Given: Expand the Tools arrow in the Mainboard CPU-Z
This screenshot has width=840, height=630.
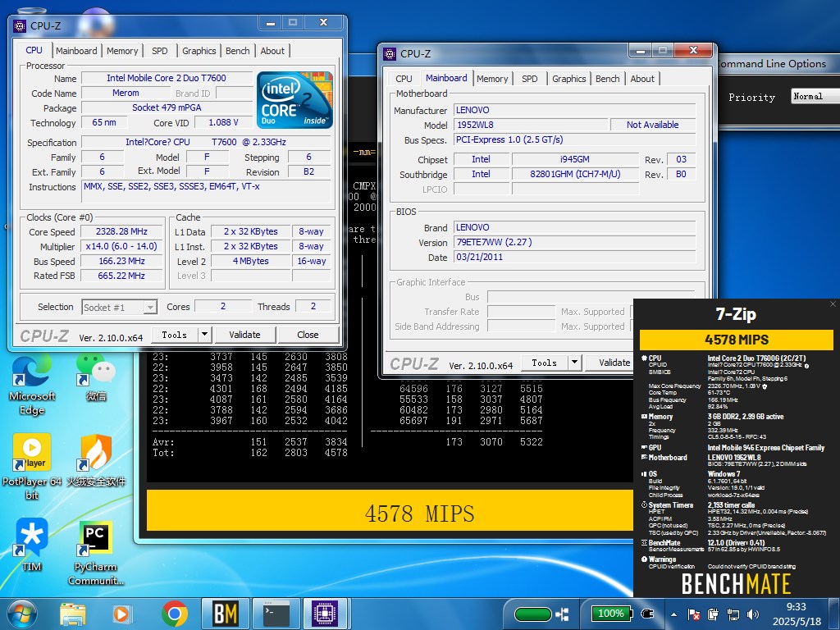Looking at the screenshot, I should tap(574, 363).
